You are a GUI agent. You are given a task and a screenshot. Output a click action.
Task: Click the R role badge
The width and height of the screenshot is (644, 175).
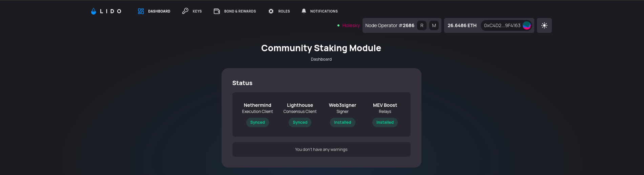[x=422, y=25]
